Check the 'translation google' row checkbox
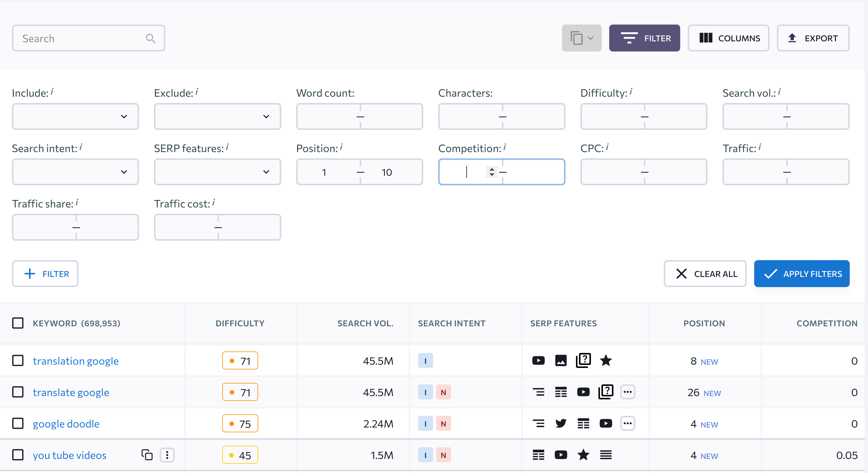Viewport: 868px width, 473px height. click(x=18, y=361)
